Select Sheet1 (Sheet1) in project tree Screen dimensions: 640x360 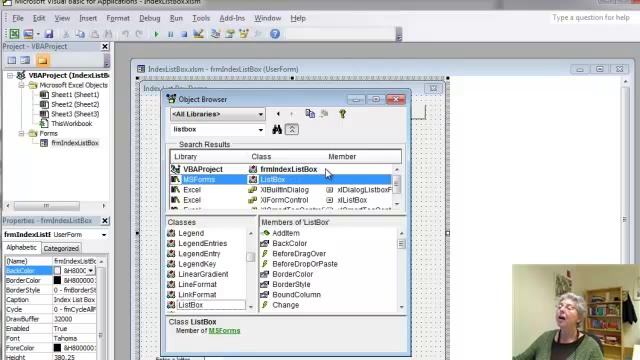(75, 95)
